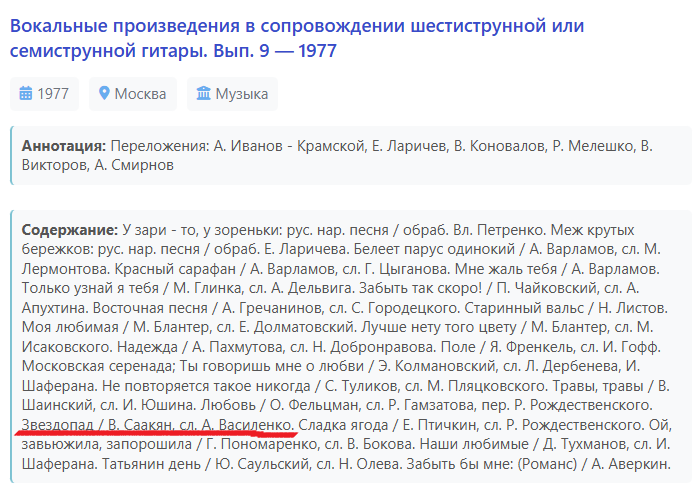Screen dimensions: 694x504
Task: Click the name 'О. Фельцман'
Action: [x=314, y=405]
